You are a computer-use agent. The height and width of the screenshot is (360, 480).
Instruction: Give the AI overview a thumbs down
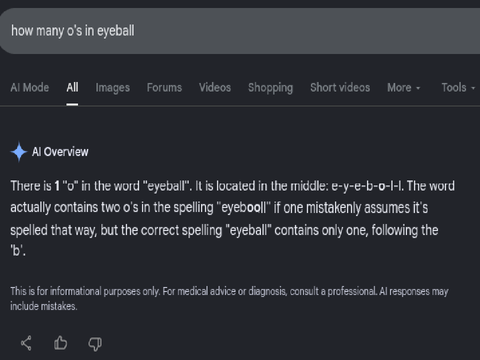[x=95, y=344]
